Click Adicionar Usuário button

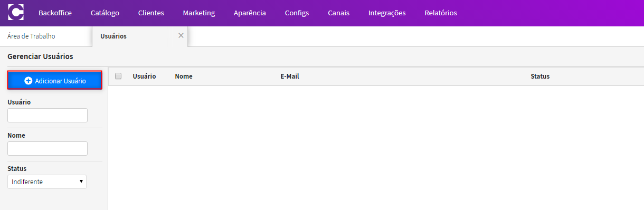click(x=55, y=80)
